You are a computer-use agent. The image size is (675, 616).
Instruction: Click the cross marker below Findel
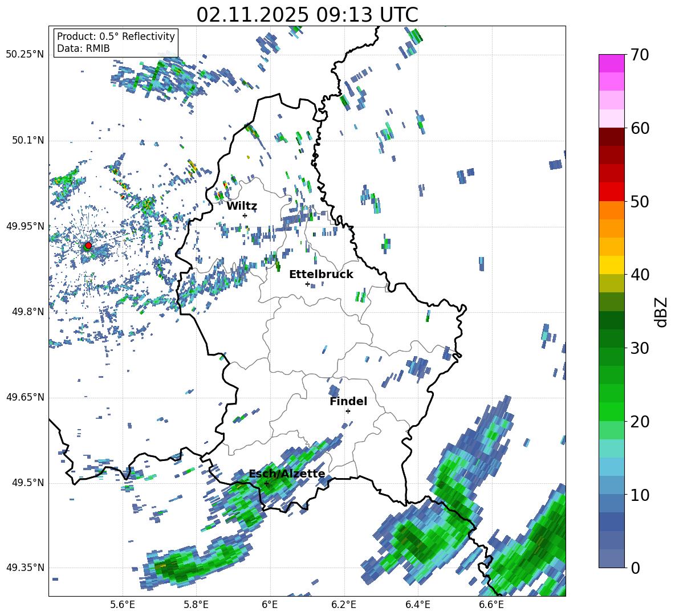click(x=348, y=411)
